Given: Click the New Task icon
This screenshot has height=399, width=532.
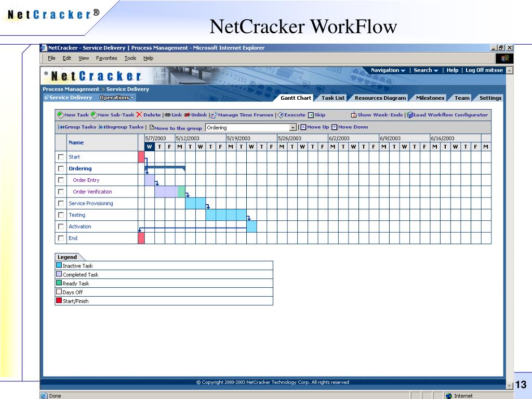Looking at the screenshot, I should pos(60,115).
